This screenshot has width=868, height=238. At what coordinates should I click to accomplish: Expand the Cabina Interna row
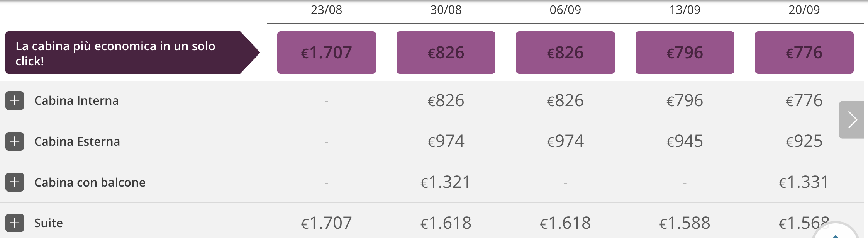(15, 101)
